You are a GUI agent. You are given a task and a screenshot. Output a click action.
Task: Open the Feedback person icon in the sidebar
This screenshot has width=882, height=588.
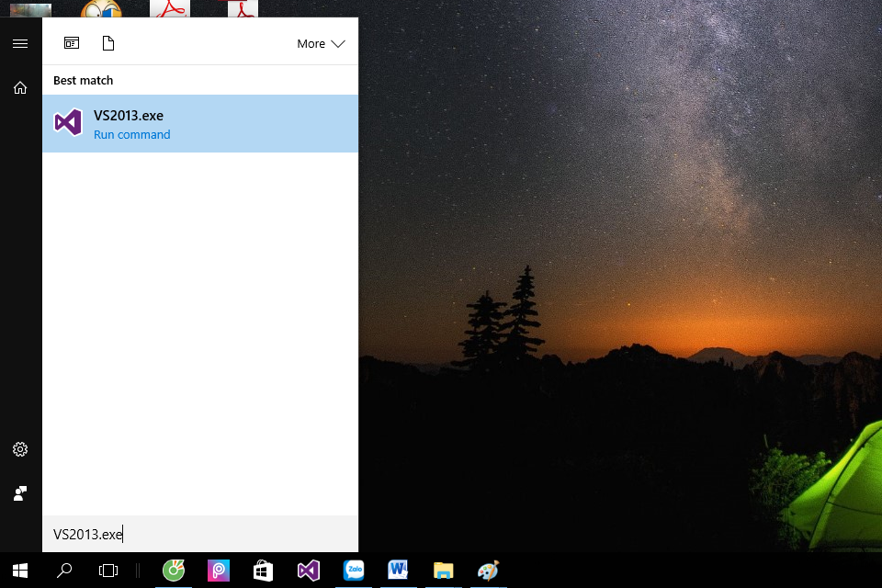point(20,493)
